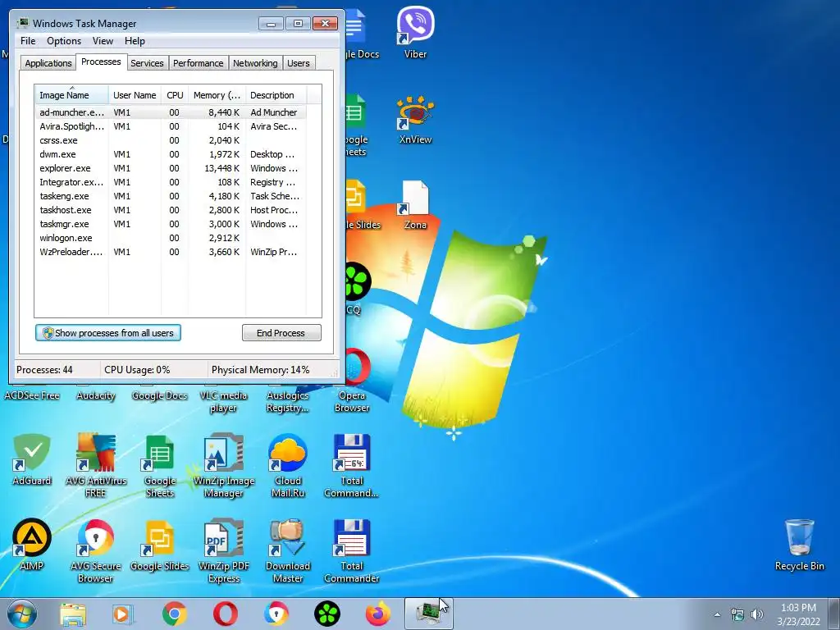840x630 pixels.
Task: Select the winlogon.exe process
Action: [171, 238]
